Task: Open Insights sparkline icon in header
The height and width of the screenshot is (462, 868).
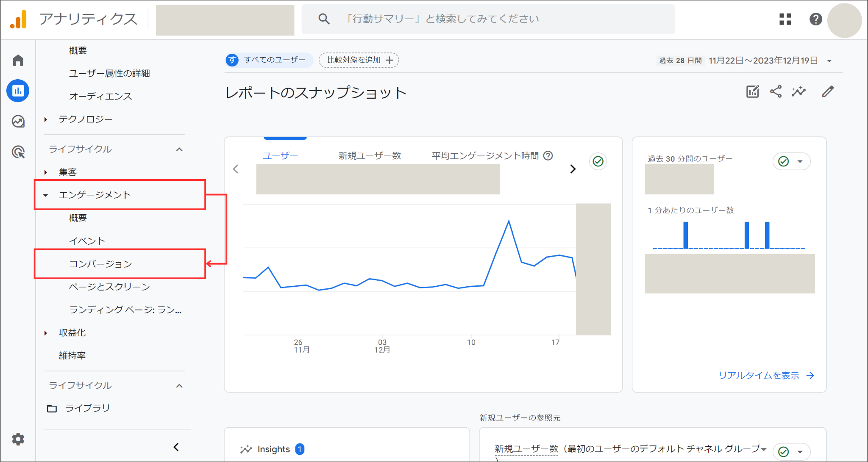Action: coord(798,91)
